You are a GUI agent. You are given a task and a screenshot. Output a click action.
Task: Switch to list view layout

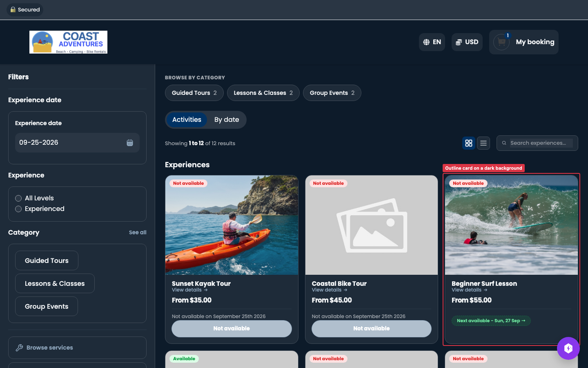pyautogui.click(x=483, y=143)
